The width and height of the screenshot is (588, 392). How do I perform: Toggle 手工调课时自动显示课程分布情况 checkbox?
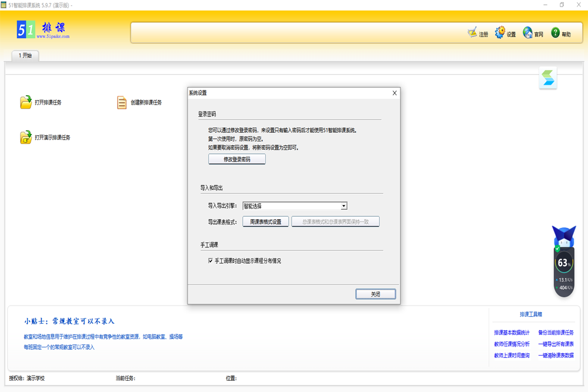click(x=211, y=260)
